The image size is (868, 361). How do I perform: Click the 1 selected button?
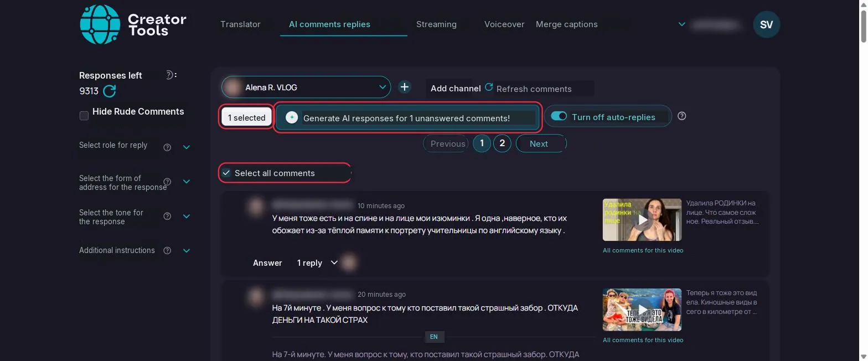point(247,117)
